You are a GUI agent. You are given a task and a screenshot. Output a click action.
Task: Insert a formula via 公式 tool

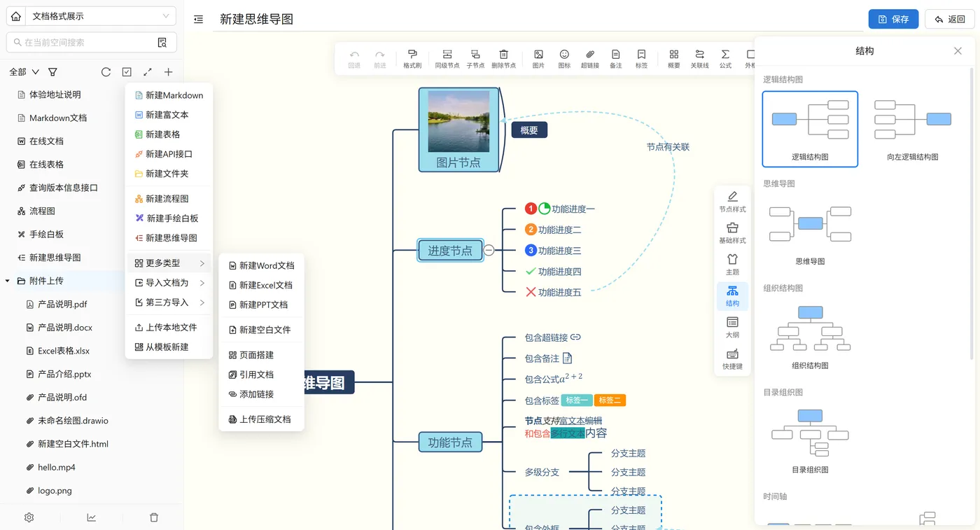coord(725,59)
